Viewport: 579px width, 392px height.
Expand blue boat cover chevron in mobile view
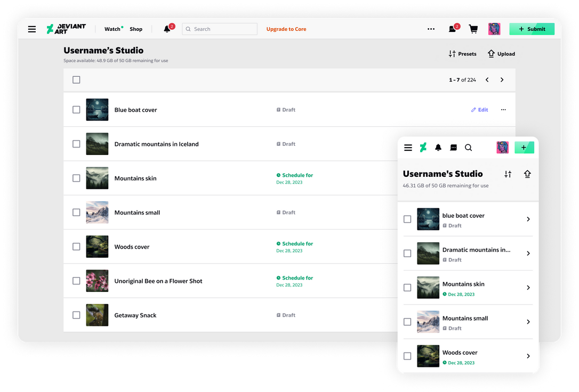pos(528,219)
